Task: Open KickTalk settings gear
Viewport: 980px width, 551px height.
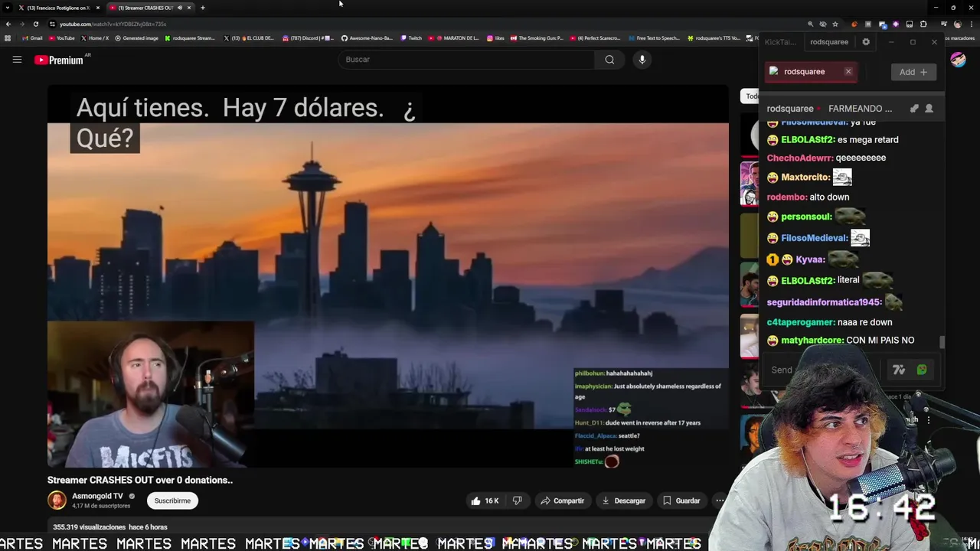Action: click(x=866, y=42)
